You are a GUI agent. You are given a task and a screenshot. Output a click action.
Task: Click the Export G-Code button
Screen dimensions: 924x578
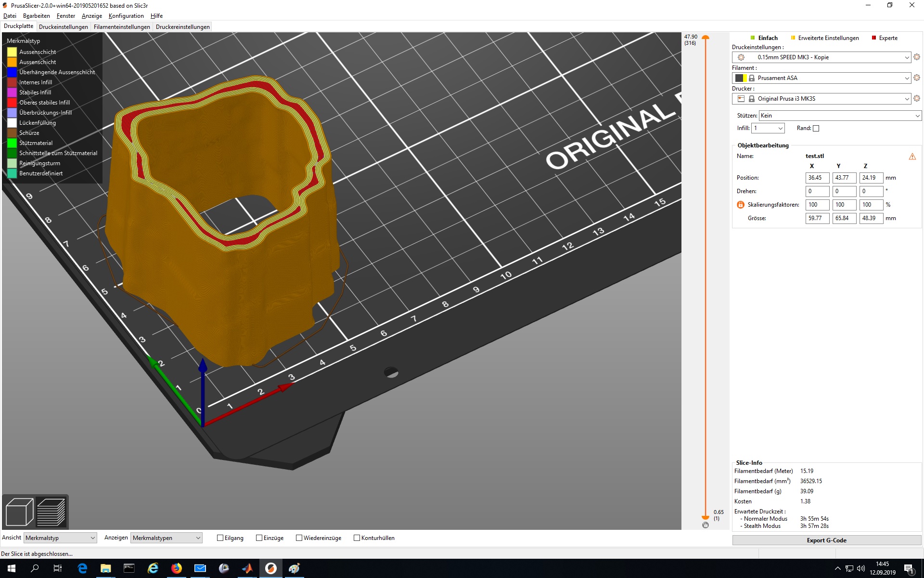coord(826,540)
